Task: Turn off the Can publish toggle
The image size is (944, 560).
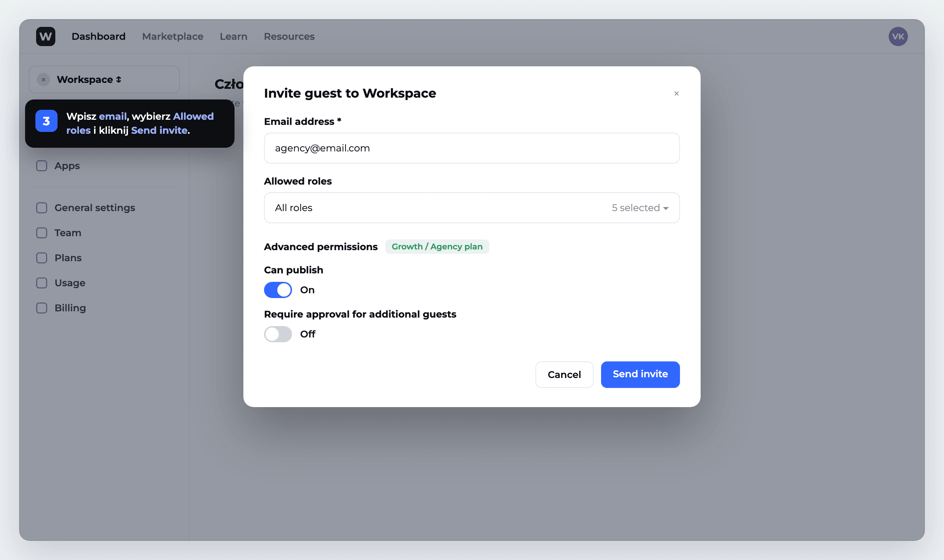Action: click(x=278, y=290)
